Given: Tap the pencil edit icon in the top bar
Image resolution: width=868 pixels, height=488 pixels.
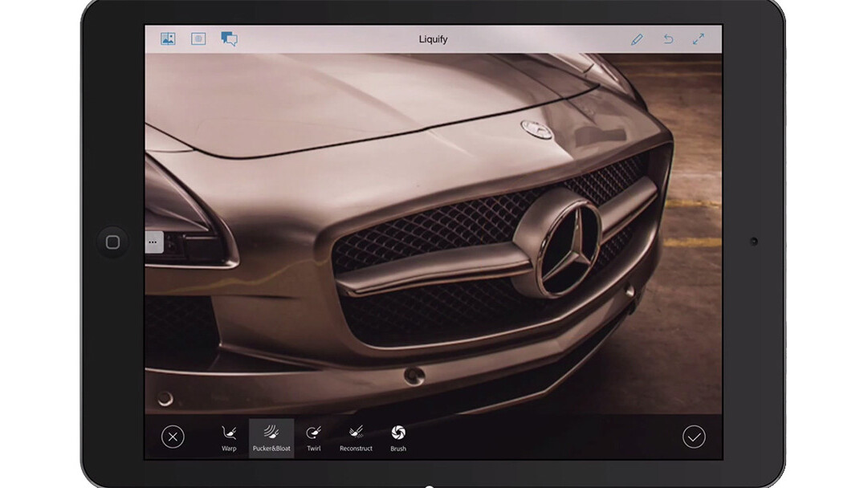Looking at the screenshot, I should tap(637, 39).
